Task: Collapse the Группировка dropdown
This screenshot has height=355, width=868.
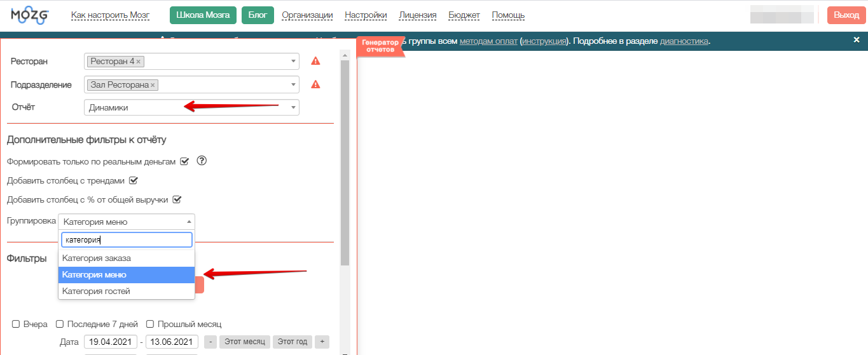Action: 127,222
